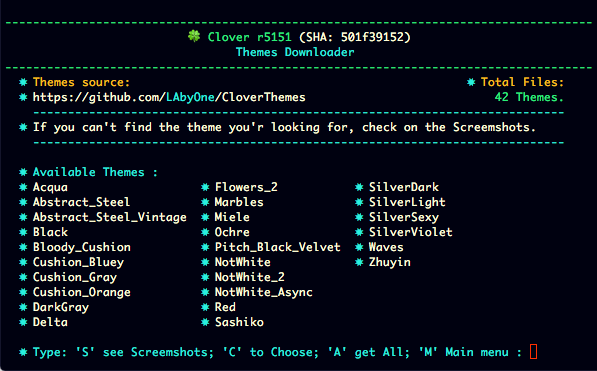The image size is (597, 371).
Task: Click the '42 Themes.' count
Action: click(x=529, y=97)
